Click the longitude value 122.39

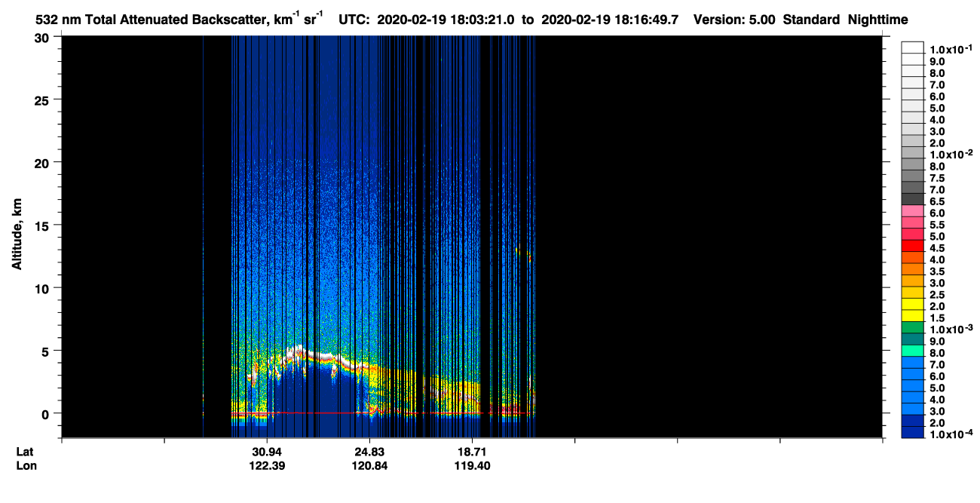coord(266,465)
